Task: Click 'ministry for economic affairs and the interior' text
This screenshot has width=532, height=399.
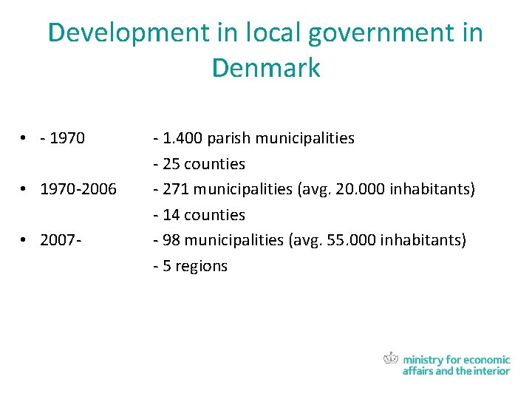Action: 457,365
